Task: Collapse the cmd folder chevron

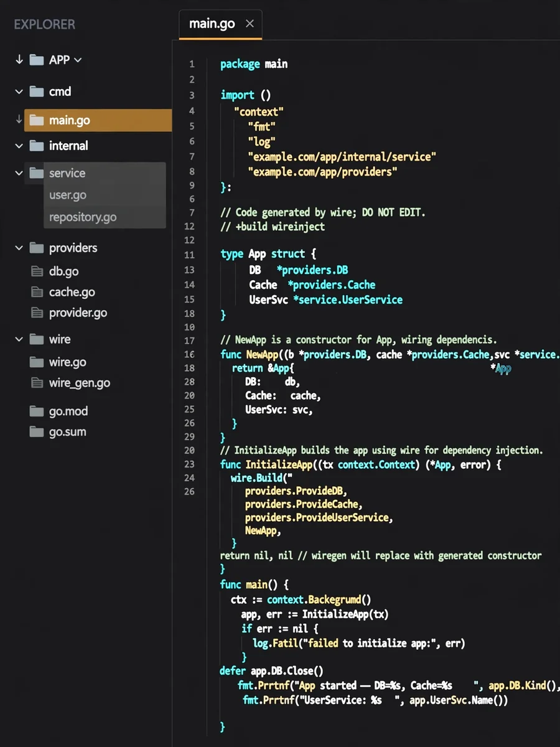Action: (19, 92)
